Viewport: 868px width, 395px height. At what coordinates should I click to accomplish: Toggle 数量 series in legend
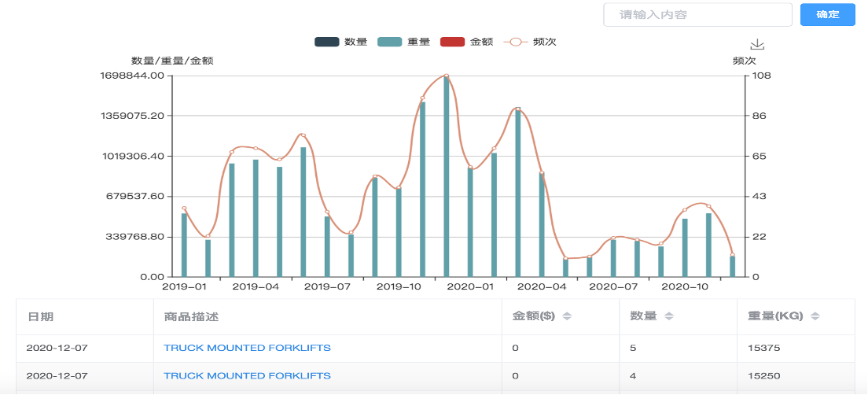[340, 42]
